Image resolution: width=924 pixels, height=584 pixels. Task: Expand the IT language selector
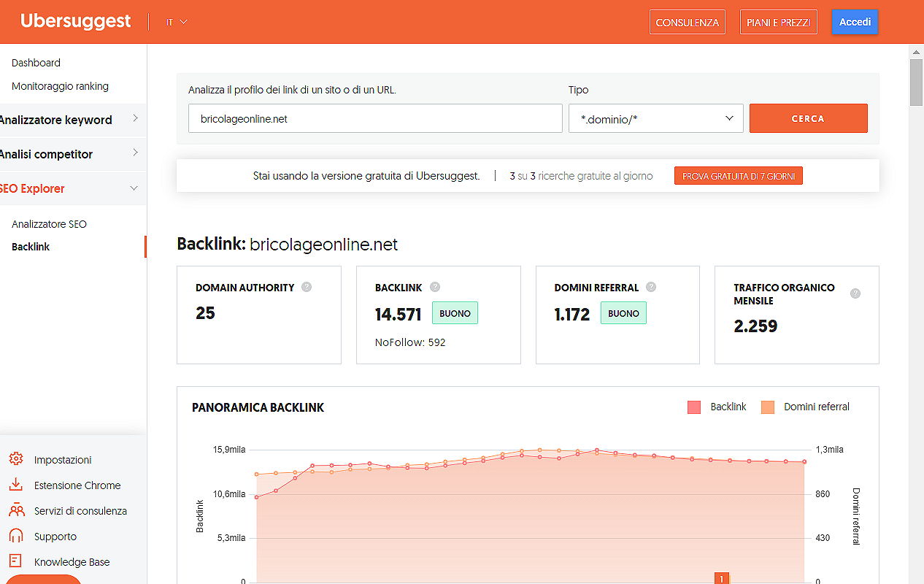177,22
